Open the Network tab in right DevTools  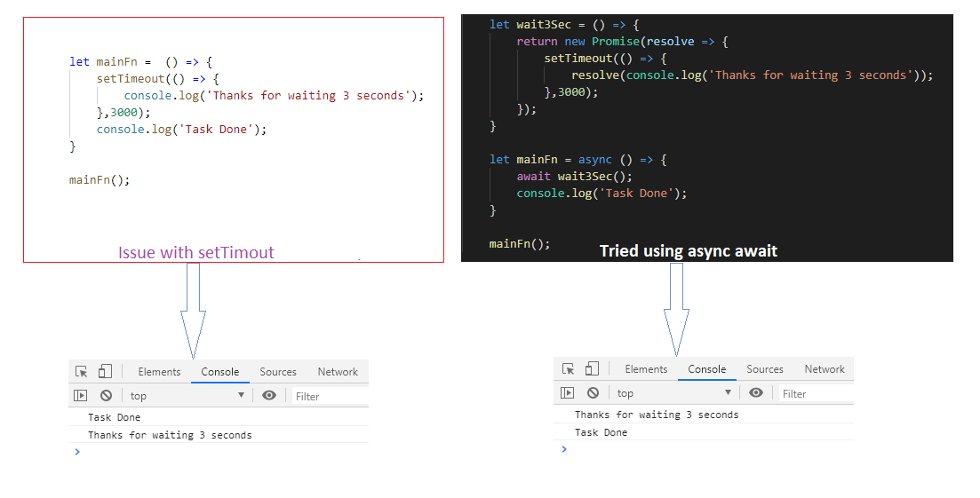point(825,369)
